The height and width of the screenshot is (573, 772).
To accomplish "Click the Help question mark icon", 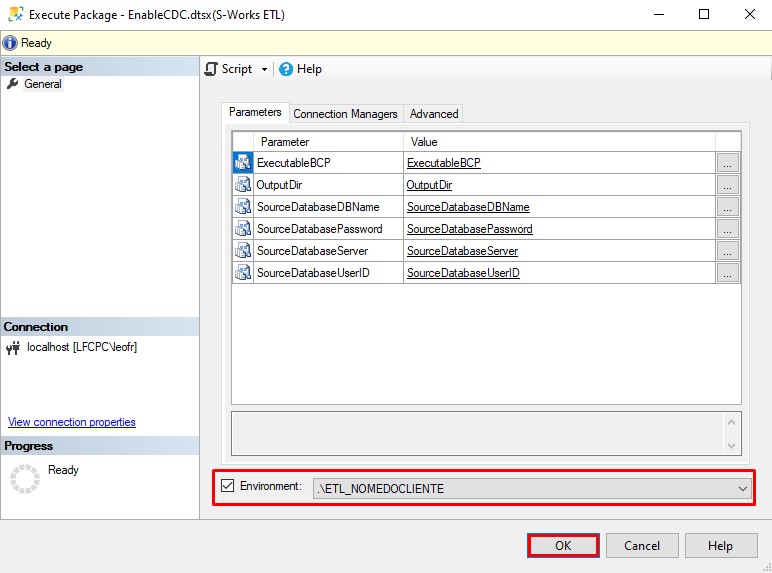I will coord(286,69).
